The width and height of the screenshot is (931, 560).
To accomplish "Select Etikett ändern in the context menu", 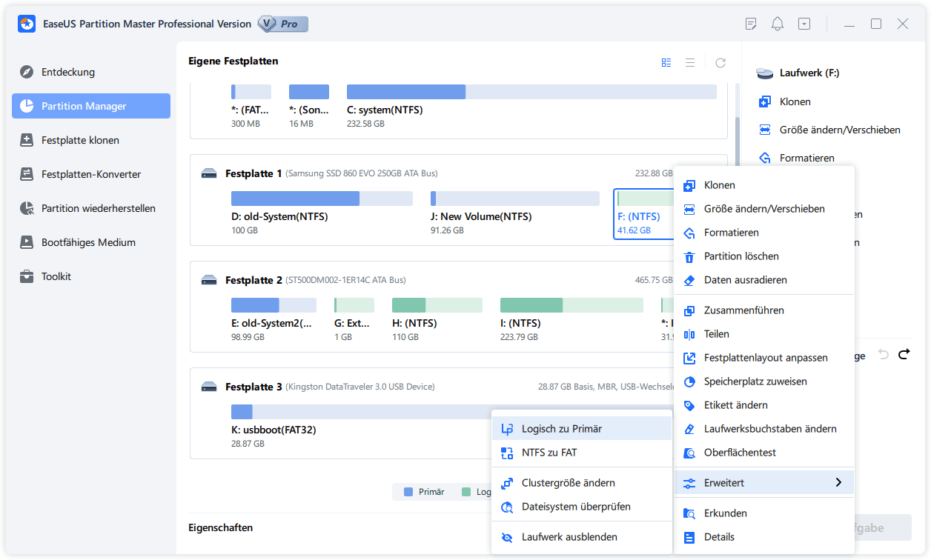I will [764, 405].
